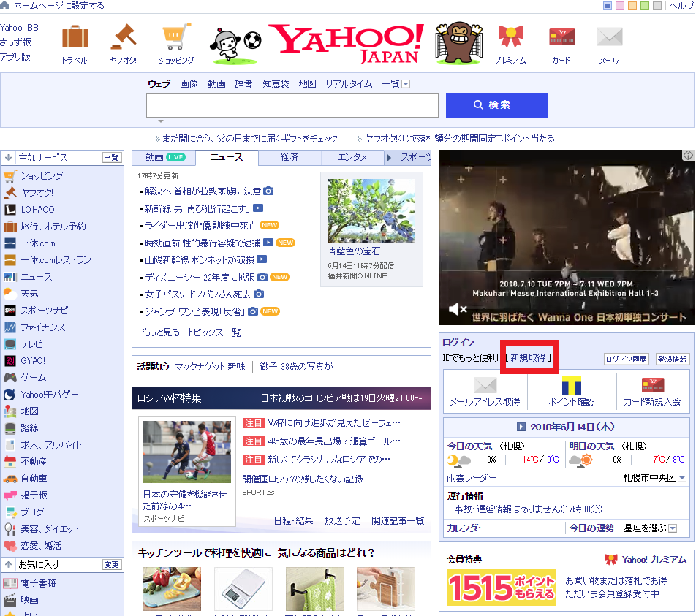
Task: Open headline ディズニーシー 22年度に拡張
Action: (x=200, y=278)
